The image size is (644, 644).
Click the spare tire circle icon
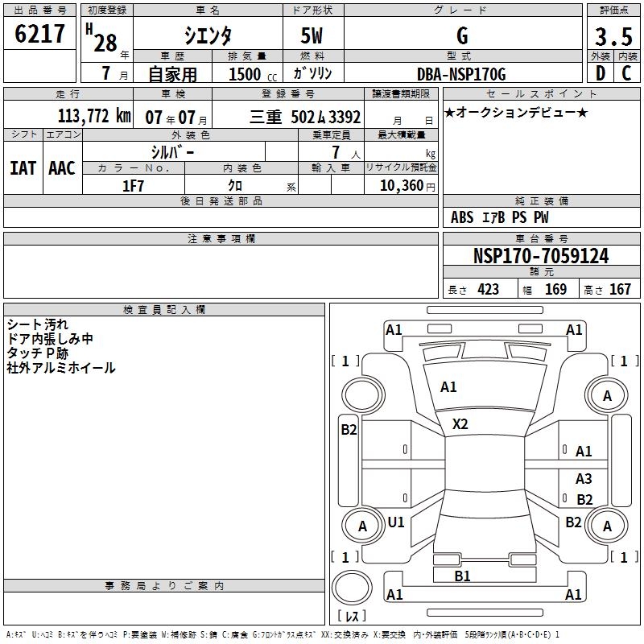(x=352, y=588)
